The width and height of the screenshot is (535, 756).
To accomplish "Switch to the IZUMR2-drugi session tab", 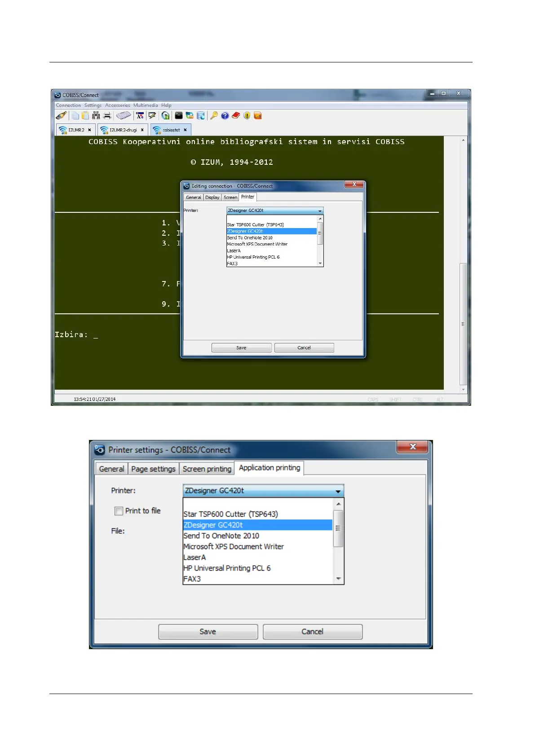I will [123, 130].
